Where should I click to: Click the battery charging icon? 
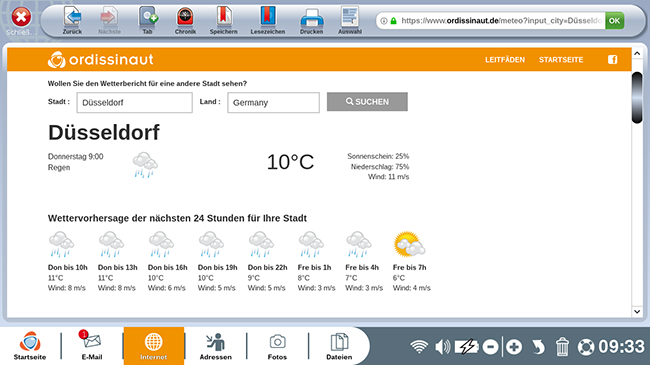466,347
